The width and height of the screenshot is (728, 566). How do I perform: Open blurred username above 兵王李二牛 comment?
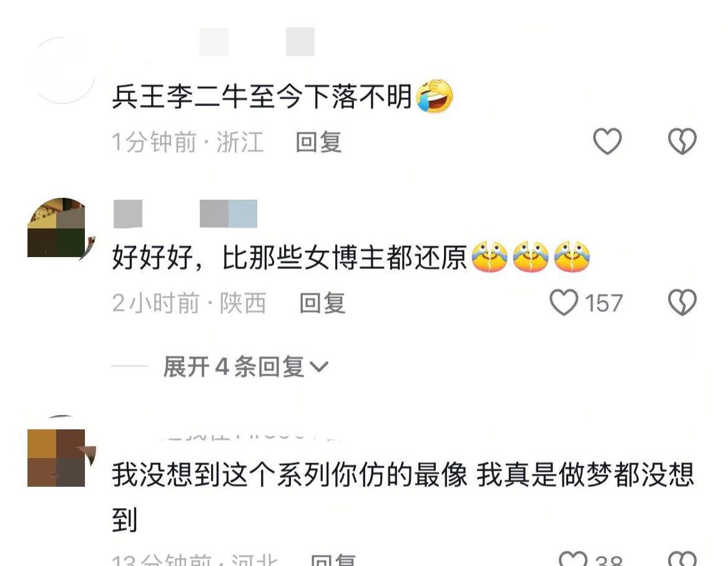click(x=257, y=42)
